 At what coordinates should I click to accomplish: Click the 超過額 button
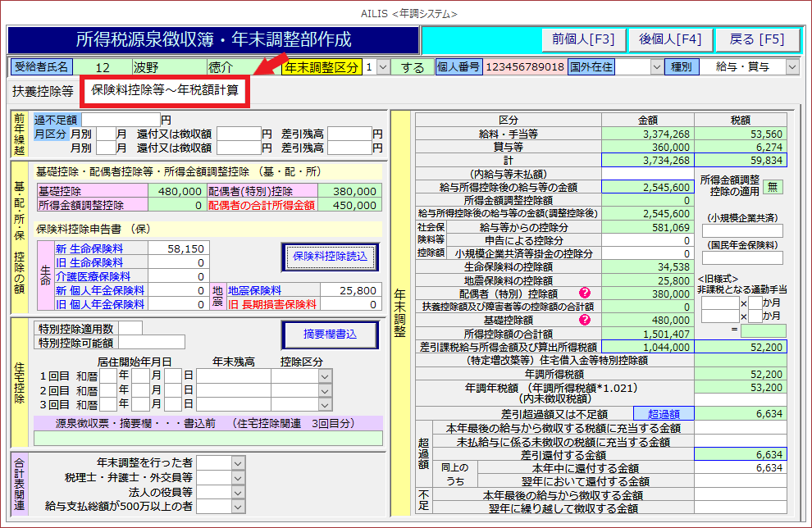coord(664,414)
